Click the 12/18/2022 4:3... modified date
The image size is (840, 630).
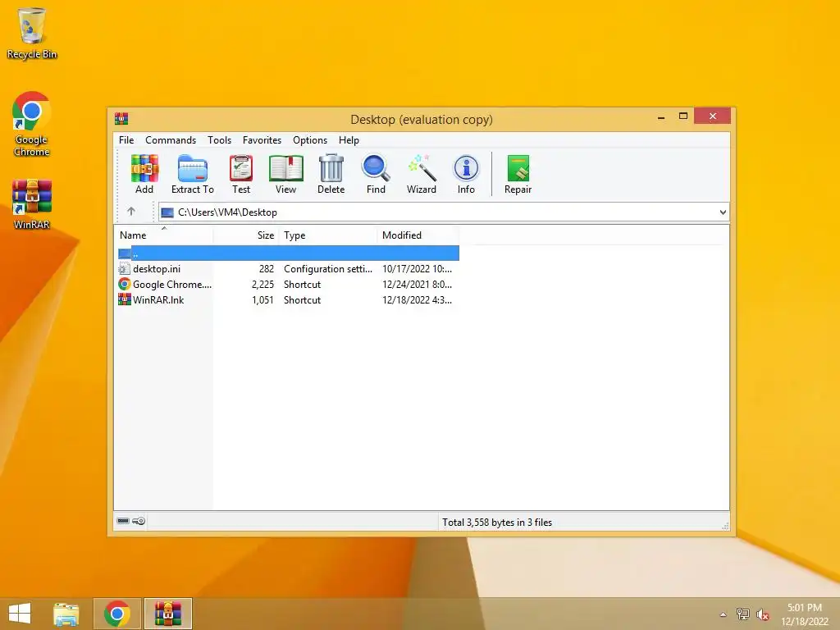click(417, 300)
